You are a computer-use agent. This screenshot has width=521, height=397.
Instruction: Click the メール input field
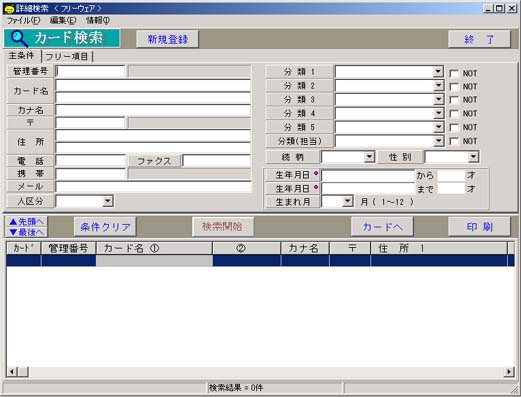pyautogui.click(x=153, y=186)
